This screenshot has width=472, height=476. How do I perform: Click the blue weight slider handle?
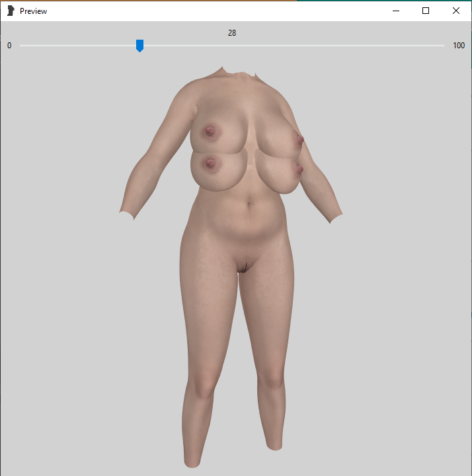pyautogui.click(x=139, y=46)
